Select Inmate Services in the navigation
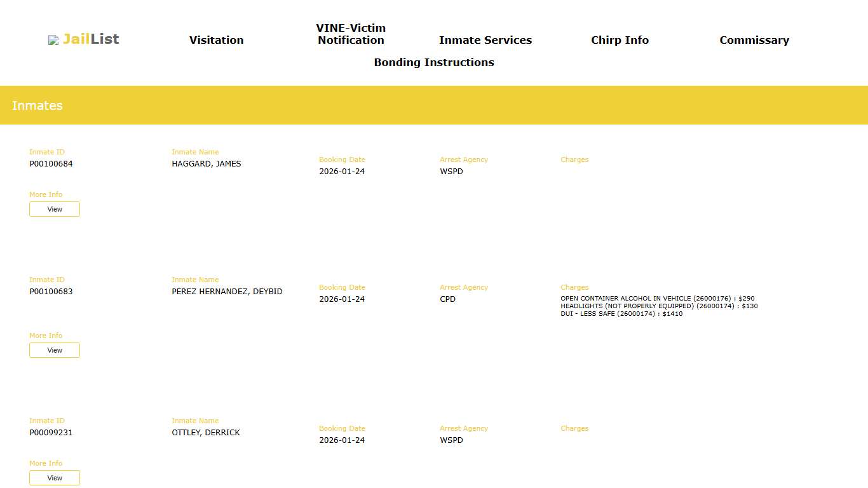This screenshot has height=488, width=868. [485, 40]
